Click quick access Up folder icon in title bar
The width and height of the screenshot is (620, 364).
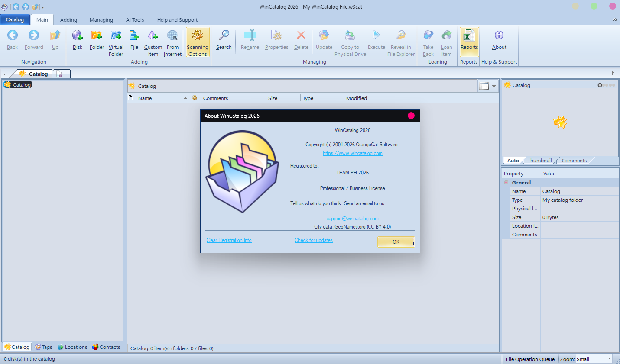pos(35,6)
